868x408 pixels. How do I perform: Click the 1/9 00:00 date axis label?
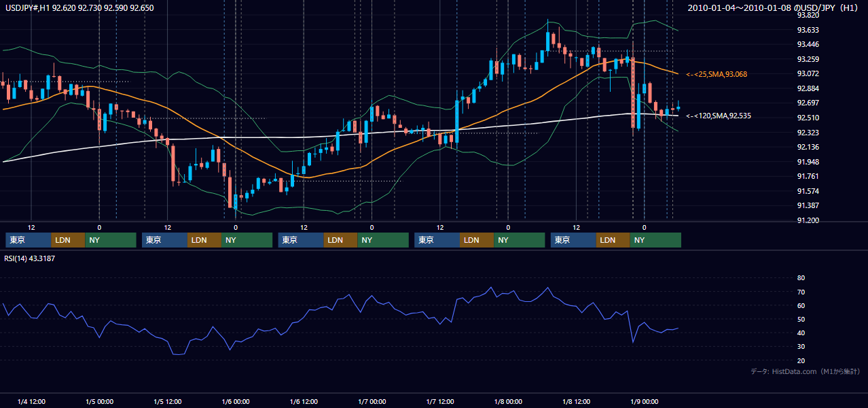pyautogui.click(x=645, y=401)
